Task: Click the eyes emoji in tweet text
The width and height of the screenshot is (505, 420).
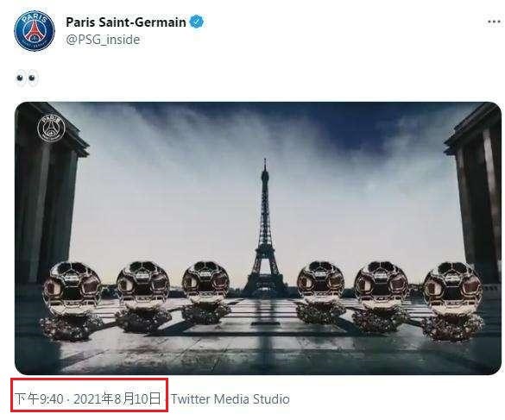Action: (x=27, y=78)
